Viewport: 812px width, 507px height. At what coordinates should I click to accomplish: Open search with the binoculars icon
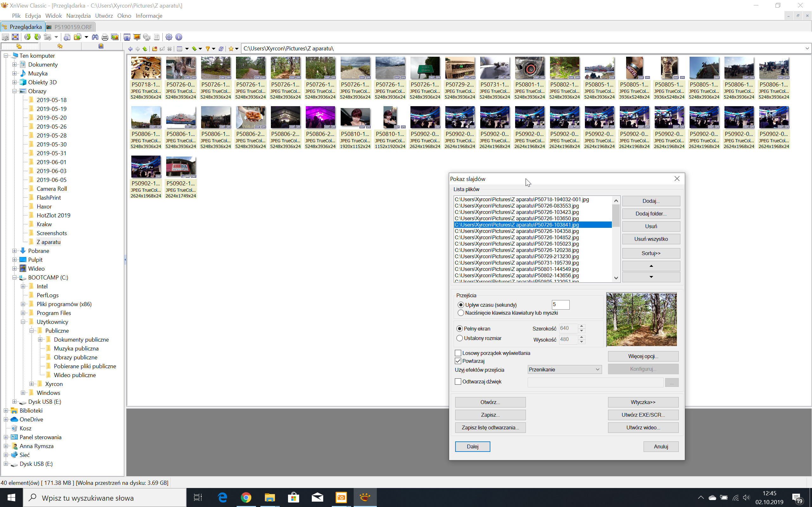(95, 37)
